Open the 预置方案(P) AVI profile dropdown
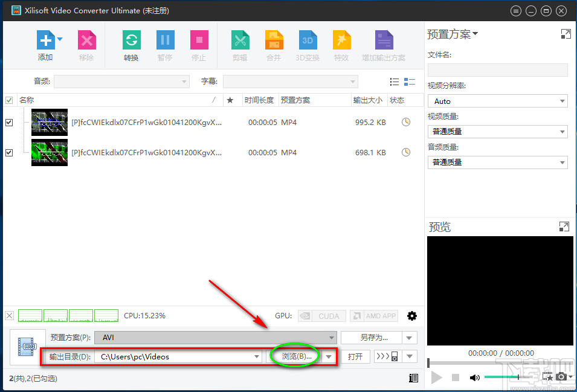The image size is (577, 392). pyautogui.click(x=216, y=338)
